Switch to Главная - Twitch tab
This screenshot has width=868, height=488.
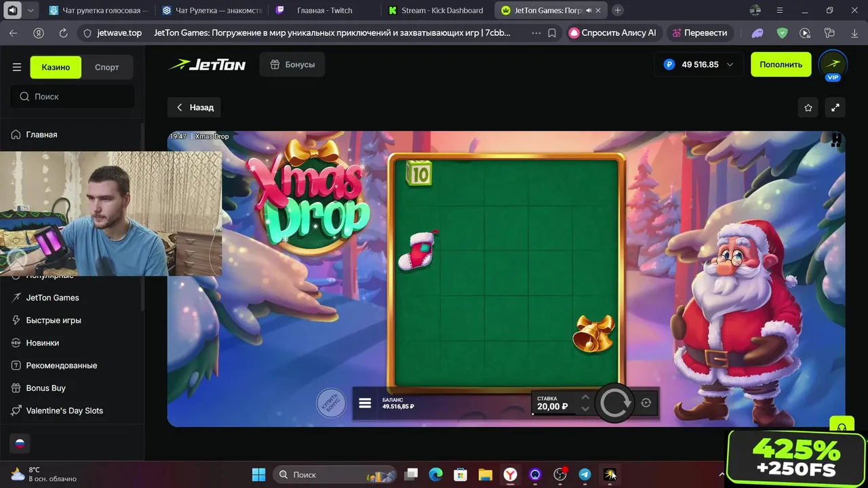pyautogui.click(x=324, y=10)
